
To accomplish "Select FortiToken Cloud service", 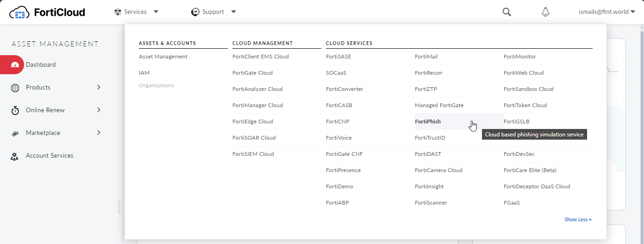I will pos(525,105).
